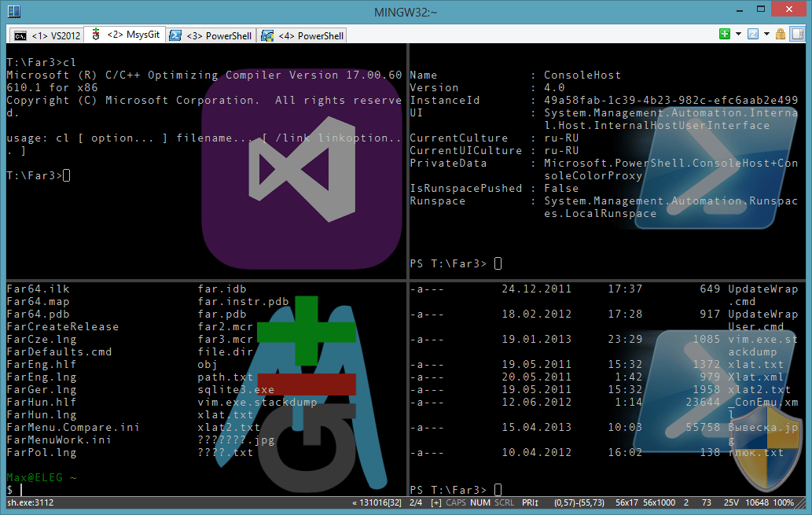
Task: Open the dropdown next to the new console button
Action: [x=738, y=34]
